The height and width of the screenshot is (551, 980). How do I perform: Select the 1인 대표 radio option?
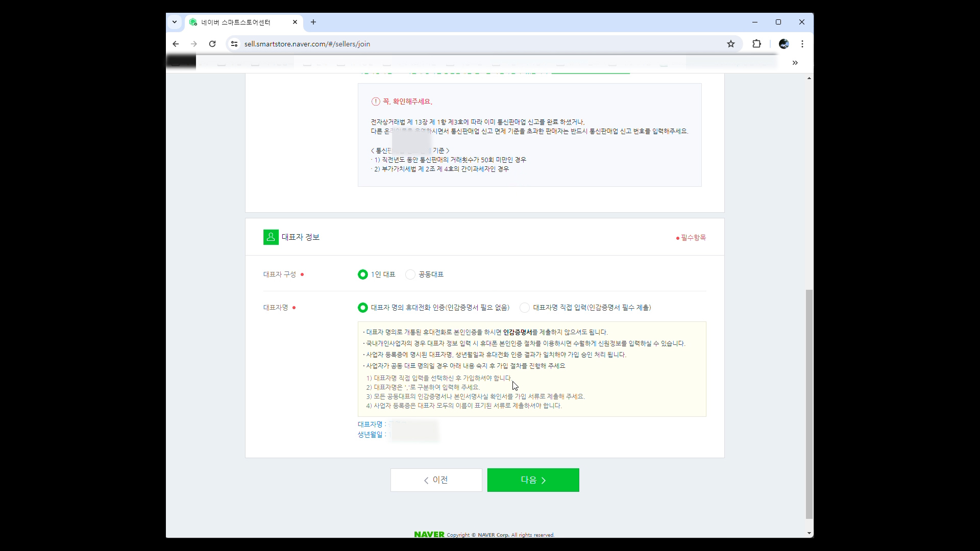[362, 274]
